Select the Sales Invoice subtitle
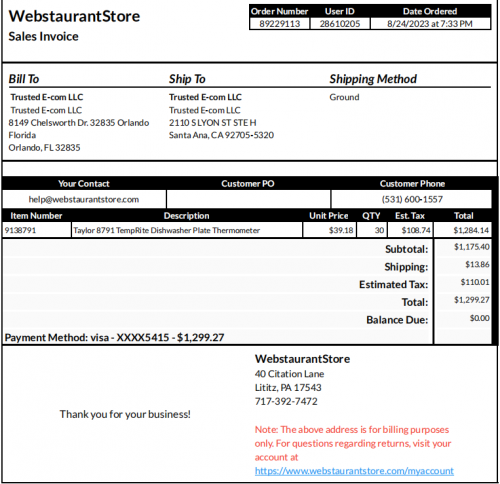Image resolution: width=500 pixels, height=484 pixels. [x=43, y=36]
